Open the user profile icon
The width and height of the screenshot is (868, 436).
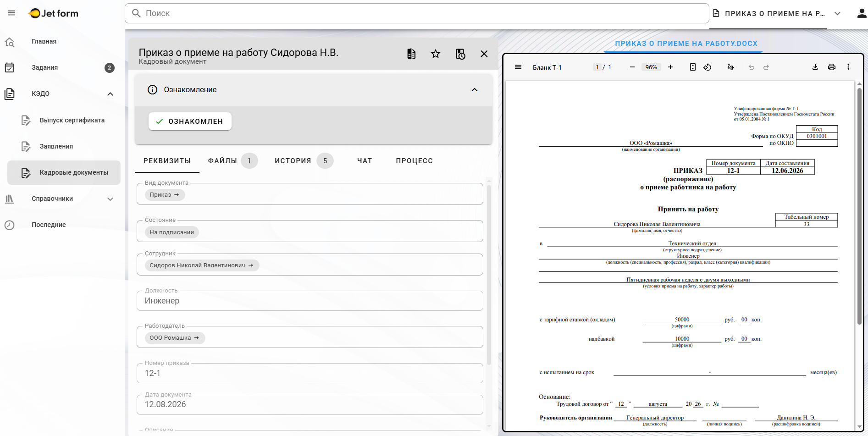pyautogui.click(x=862, y=13)
